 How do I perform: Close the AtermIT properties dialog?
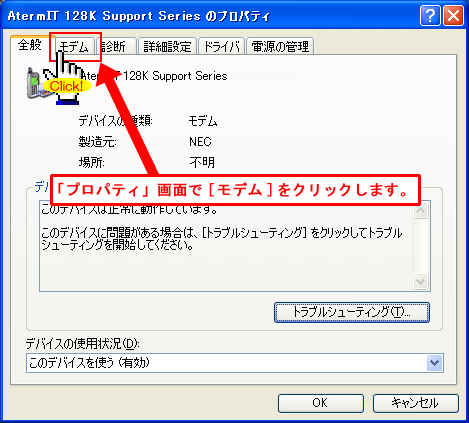click(453, 16)
